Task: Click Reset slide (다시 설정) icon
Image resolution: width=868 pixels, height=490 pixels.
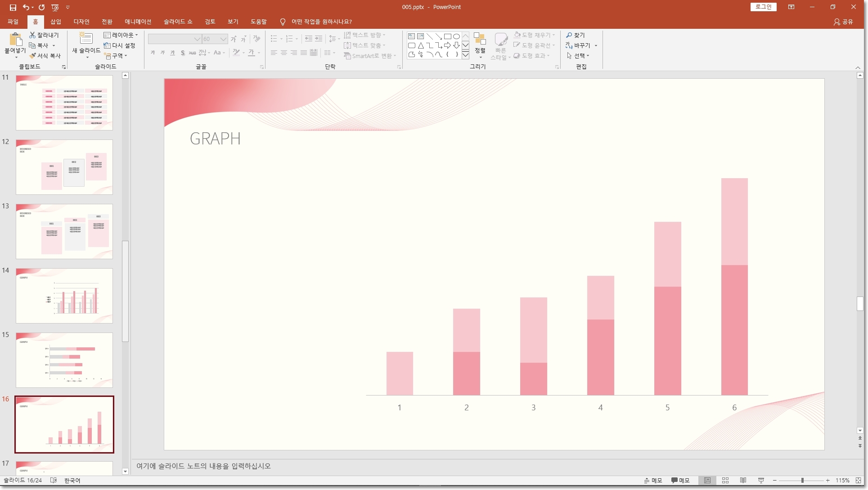Action: (107, 45)
